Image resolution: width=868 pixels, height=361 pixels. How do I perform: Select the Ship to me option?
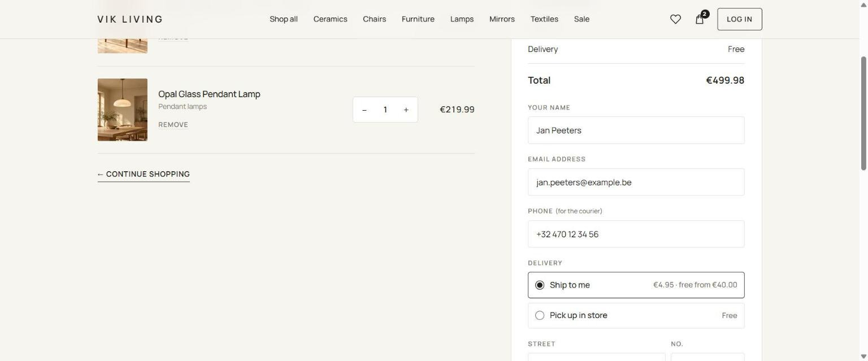[x=636, y=285]
